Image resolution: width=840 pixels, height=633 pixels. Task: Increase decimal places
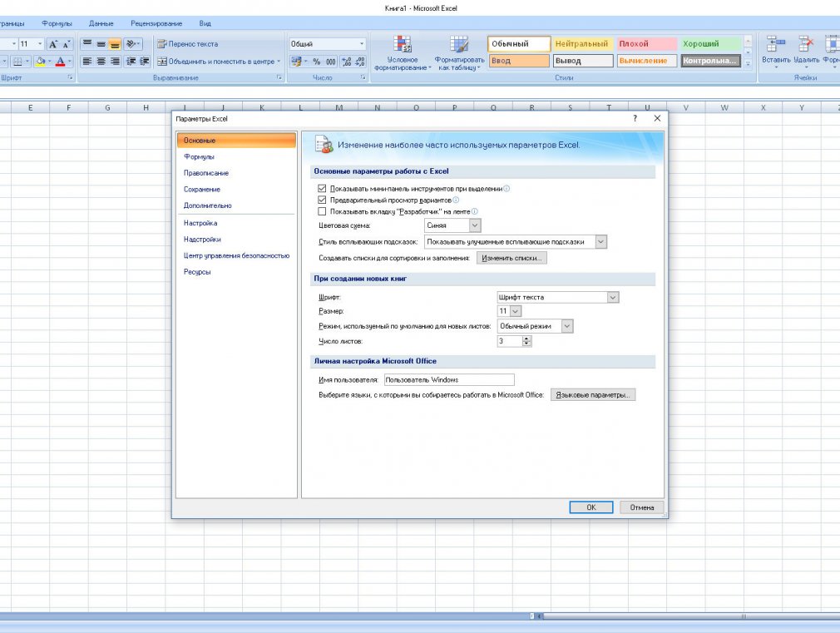(x=347, y=62)
